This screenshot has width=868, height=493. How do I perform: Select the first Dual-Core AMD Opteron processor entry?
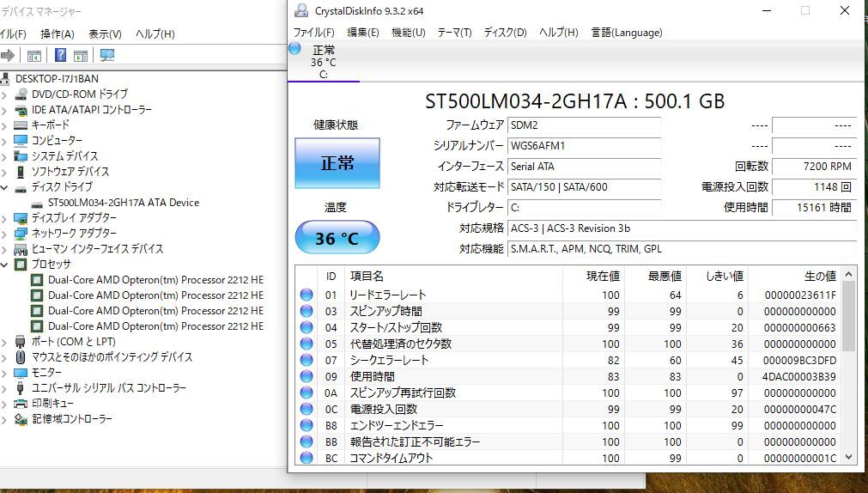tap(155, 280)
